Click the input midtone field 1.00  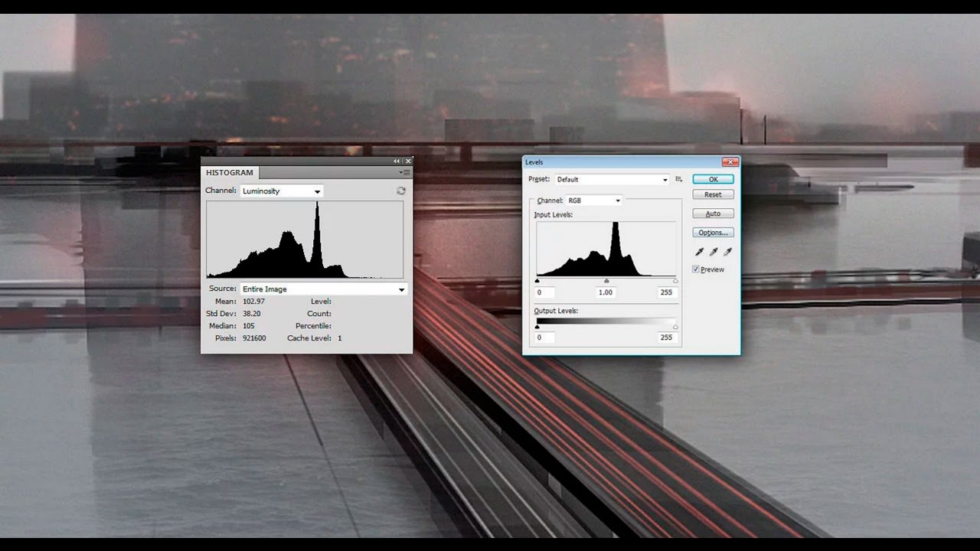coord(606,292)
